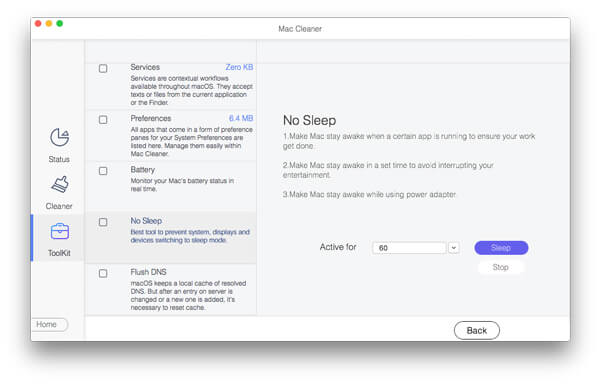The height and width of the screenshot is (384, 600).
Task: Click the yellow minimize window button
Action: [x=49, y=24]
